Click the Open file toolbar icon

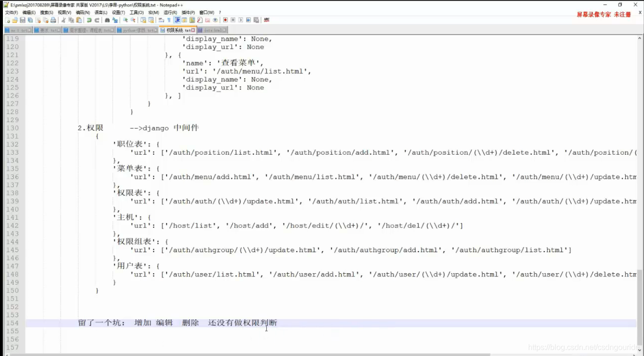coord(15,20)
